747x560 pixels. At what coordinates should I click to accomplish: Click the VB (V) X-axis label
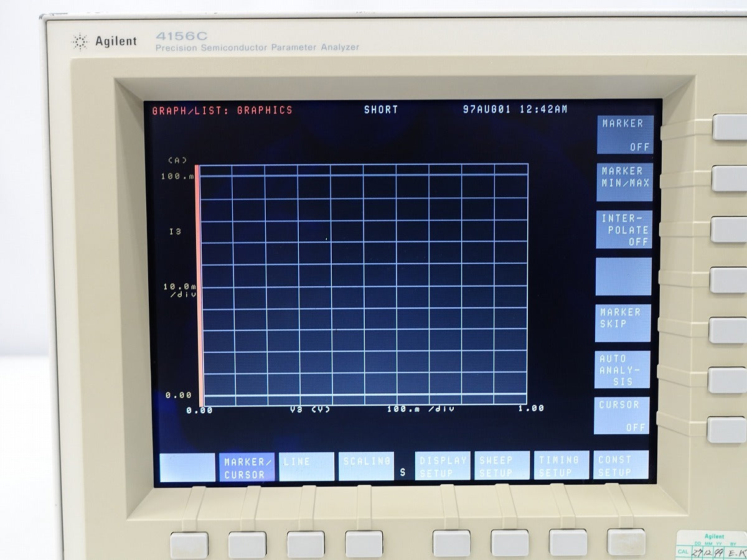[x=310, y=409]
